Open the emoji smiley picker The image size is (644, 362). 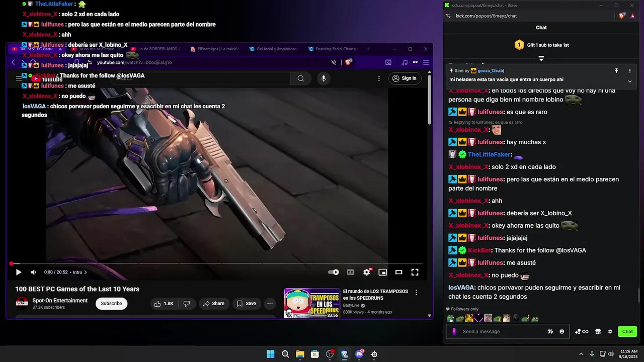561,331
